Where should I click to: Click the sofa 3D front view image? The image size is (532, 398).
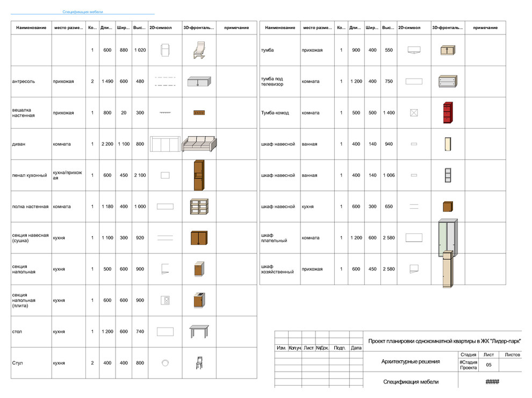199,144
